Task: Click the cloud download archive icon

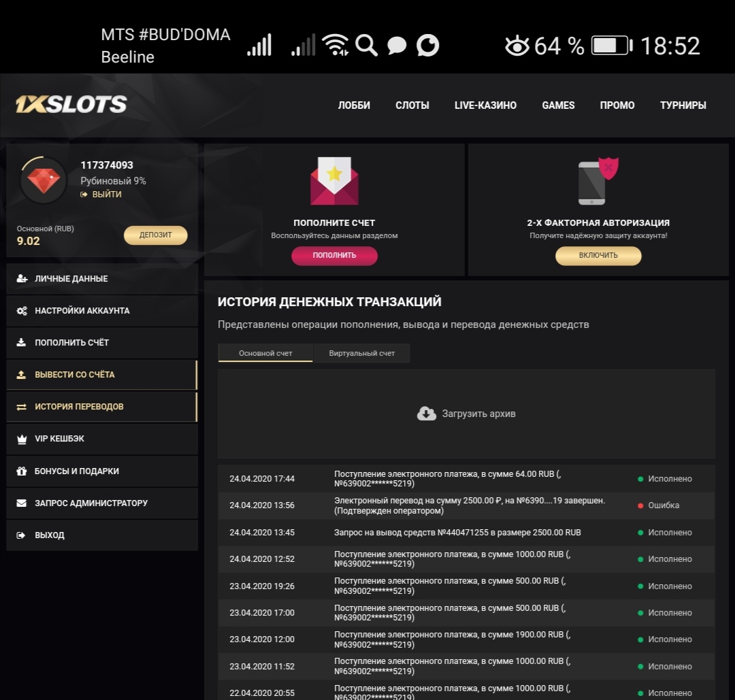Action: [x=427, y=413]
